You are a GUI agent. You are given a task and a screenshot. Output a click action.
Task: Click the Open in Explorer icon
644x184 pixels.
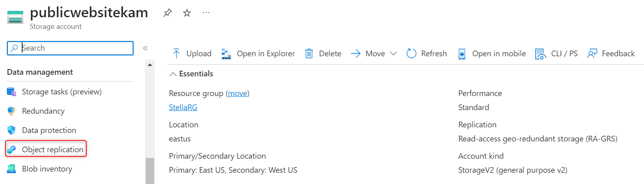tap(226, 53)
